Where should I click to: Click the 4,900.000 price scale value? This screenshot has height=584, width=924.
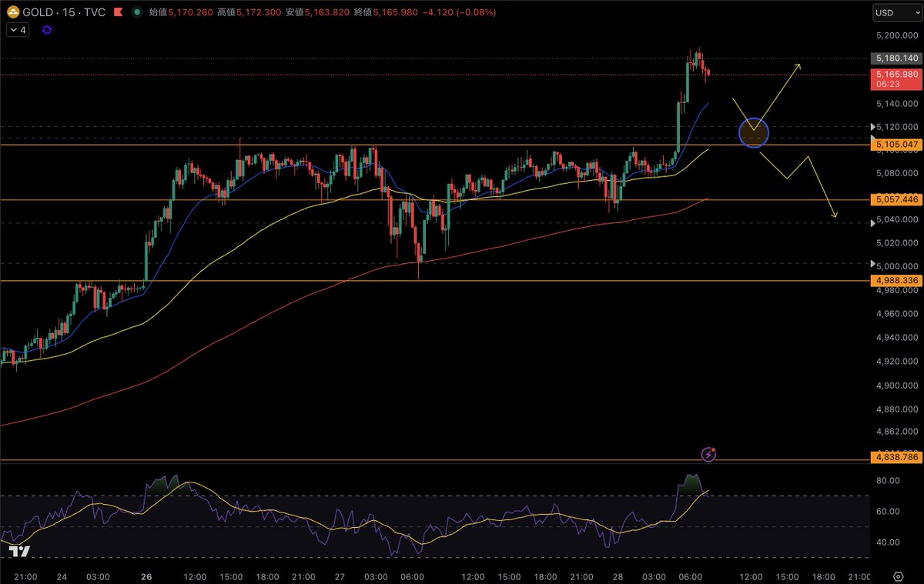point(896,385)
